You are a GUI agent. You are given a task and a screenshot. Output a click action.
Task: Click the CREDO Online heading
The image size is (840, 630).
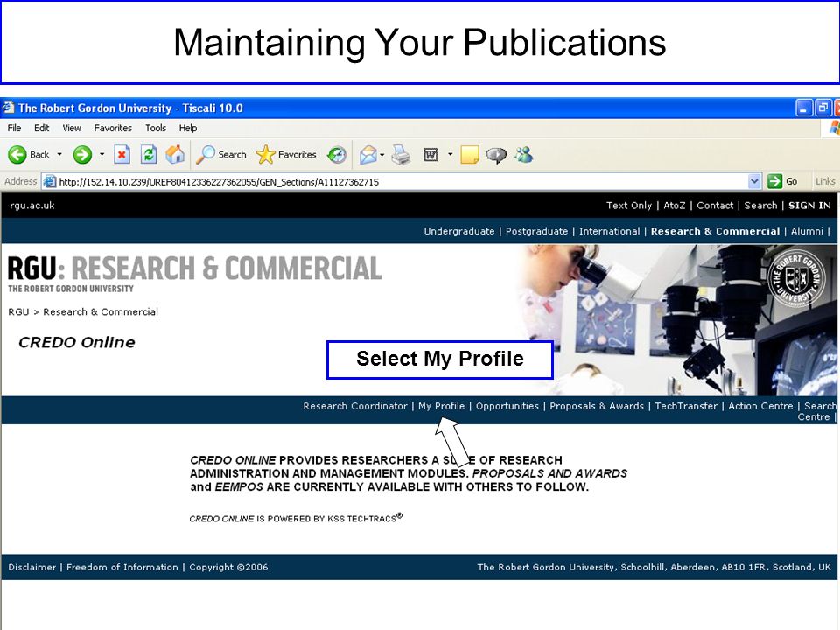77,342
